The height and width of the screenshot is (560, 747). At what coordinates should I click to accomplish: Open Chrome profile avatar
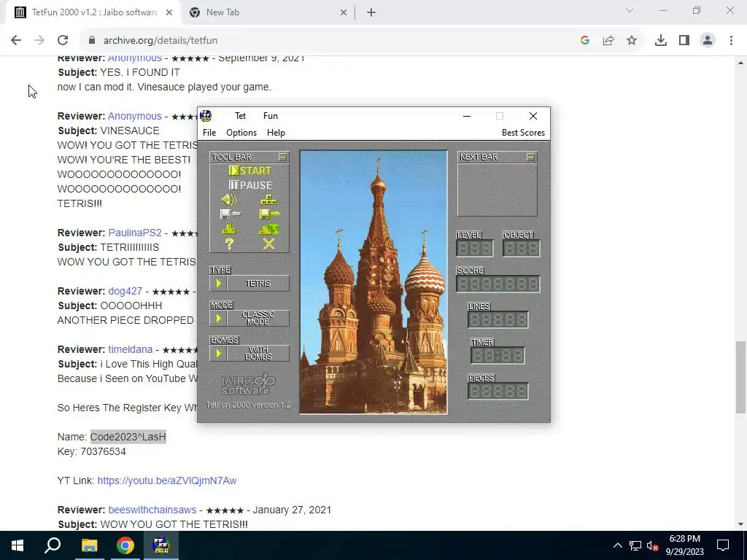pyautogui.click(x=708, y=41)
